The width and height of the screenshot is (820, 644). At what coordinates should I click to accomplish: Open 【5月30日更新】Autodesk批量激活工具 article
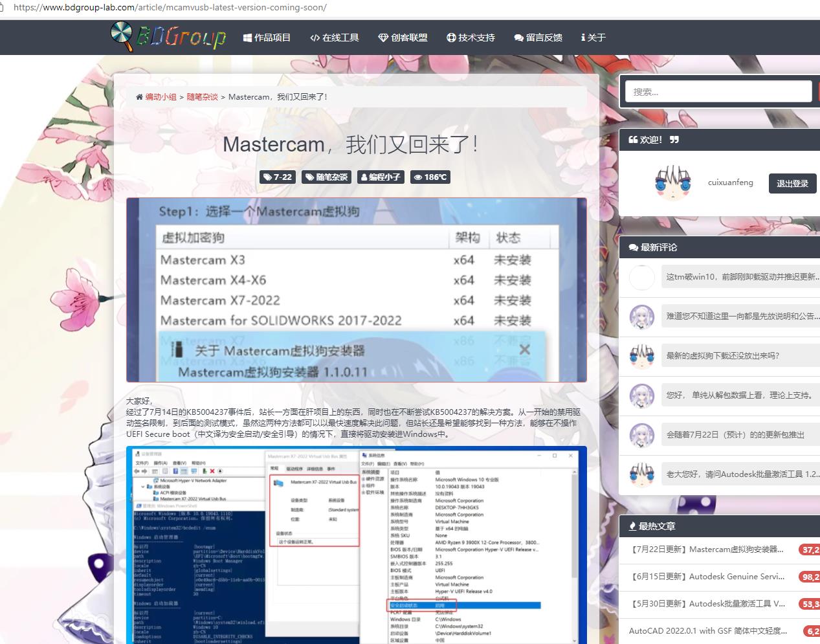[706, 604]
